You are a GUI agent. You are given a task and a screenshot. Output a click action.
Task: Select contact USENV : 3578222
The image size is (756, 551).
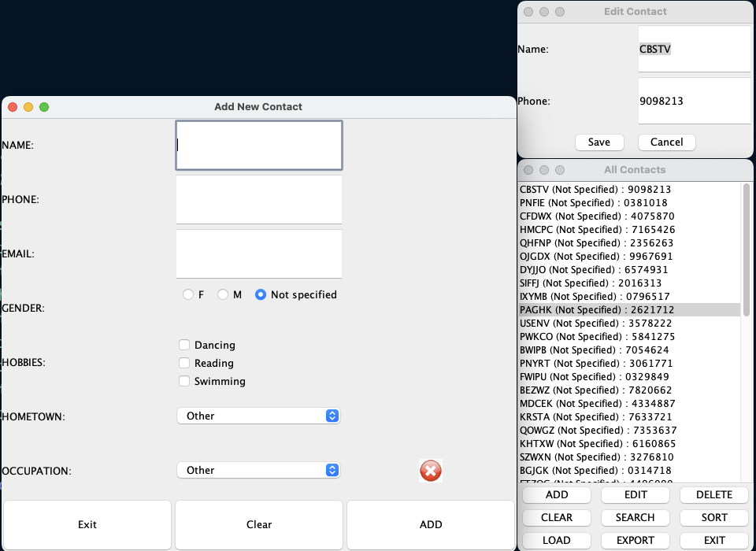(630, 324)
